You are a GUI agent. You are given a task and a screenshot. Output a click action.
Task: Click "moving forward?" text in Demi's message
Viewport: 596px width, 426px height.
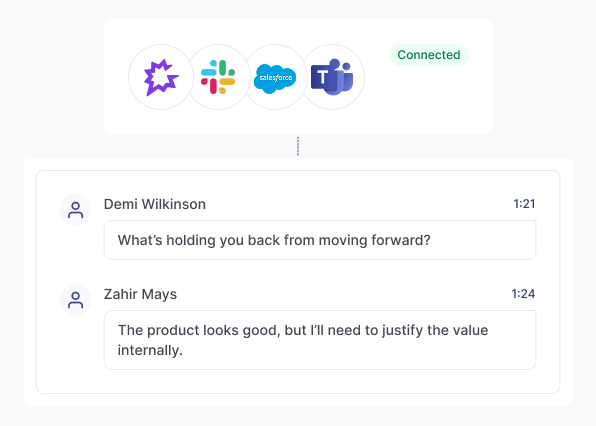(x=374, y=240)
